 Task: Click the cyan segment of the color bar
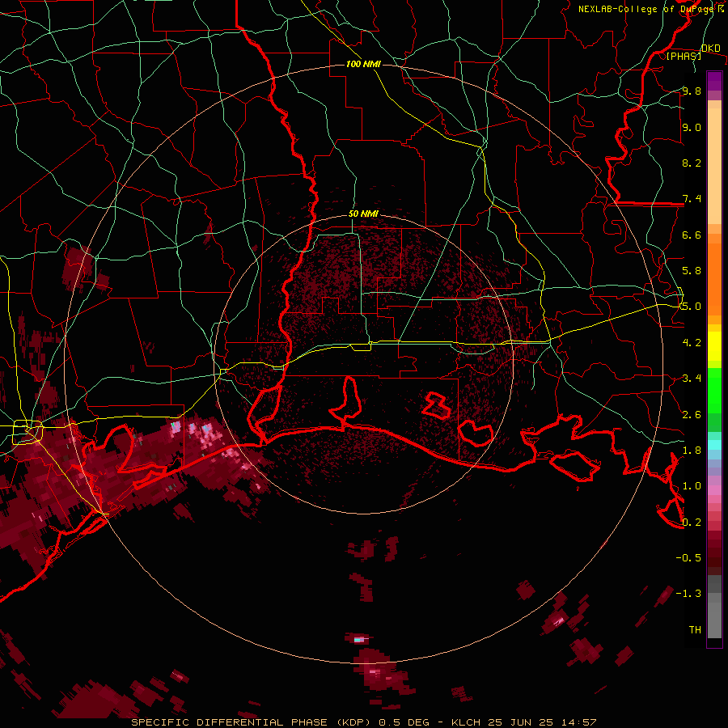(x=714, y=445)
